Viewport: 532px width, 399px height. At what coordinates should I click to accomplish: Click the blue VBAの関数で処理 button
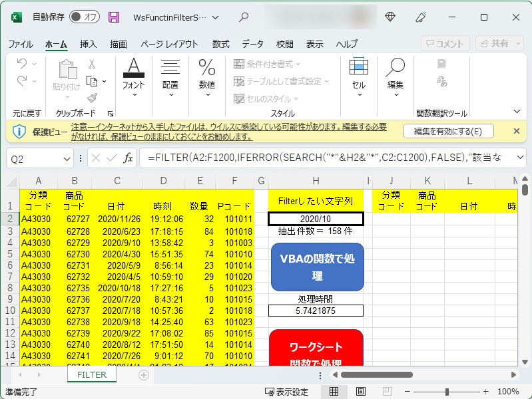click(317, 267)
